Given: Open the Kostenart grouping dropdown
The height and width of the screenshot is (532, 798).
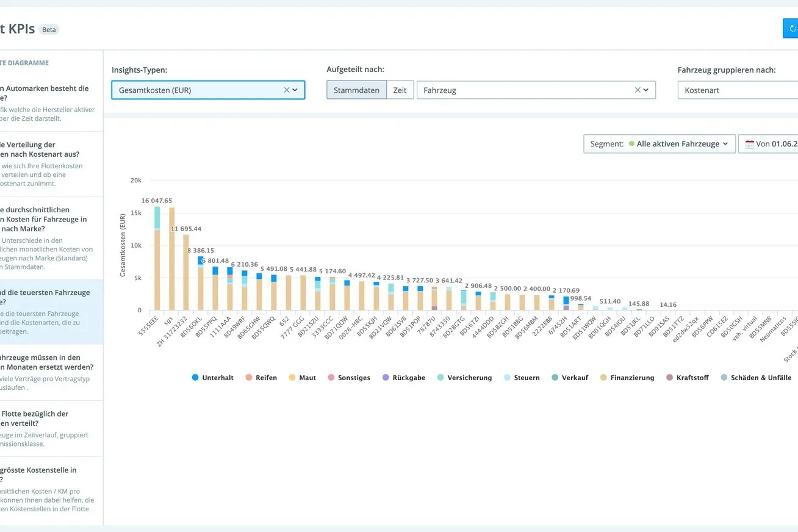Looking at the screenshot, I should click(x=738, y=90).
